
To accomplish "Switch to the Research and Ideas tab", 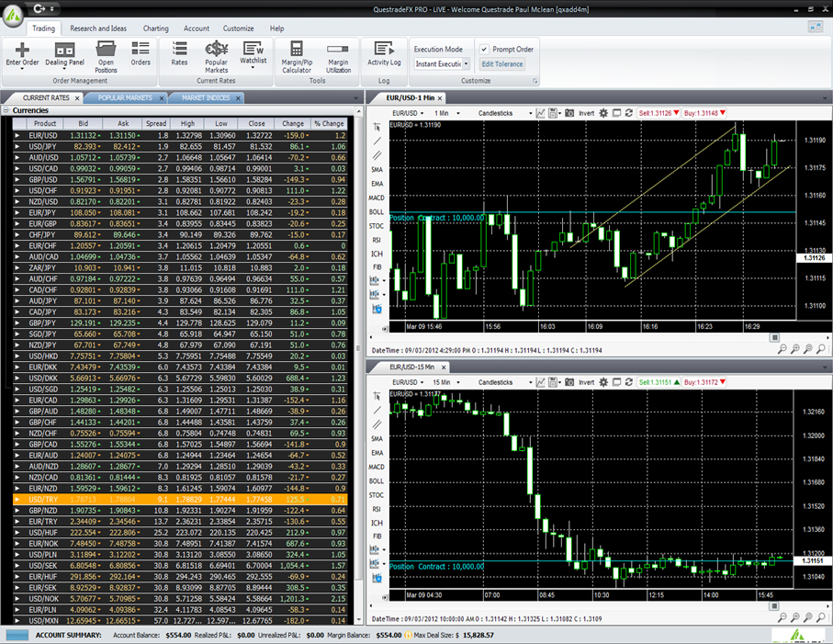I will 98,28.
